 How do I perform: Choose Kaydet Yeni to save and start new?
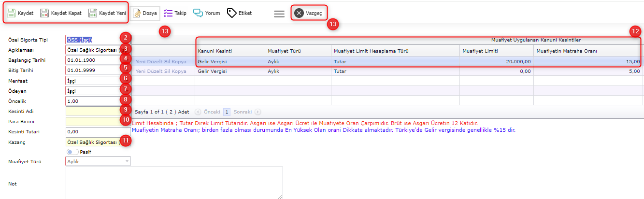click(107, 13)
